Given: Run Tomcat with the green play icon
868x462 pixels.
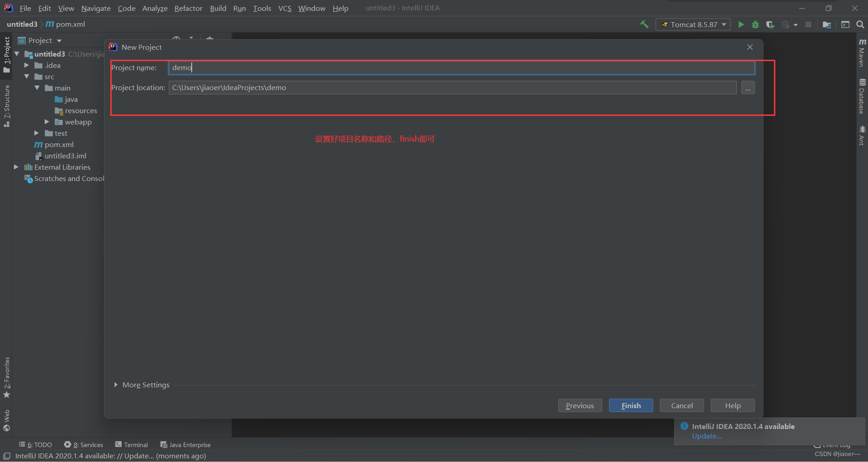Looking at the screenshot, I should click(741, 24).
